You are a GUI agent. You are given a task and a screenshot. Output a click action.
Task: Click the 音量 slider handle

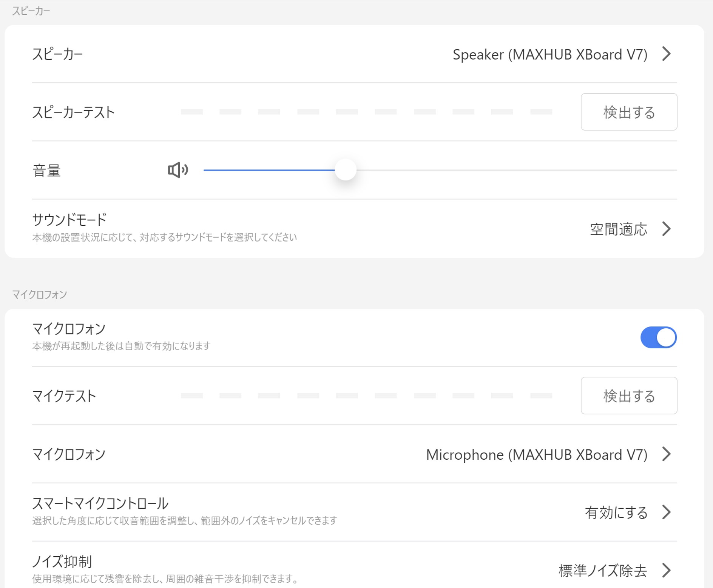(x=346, y=170)
